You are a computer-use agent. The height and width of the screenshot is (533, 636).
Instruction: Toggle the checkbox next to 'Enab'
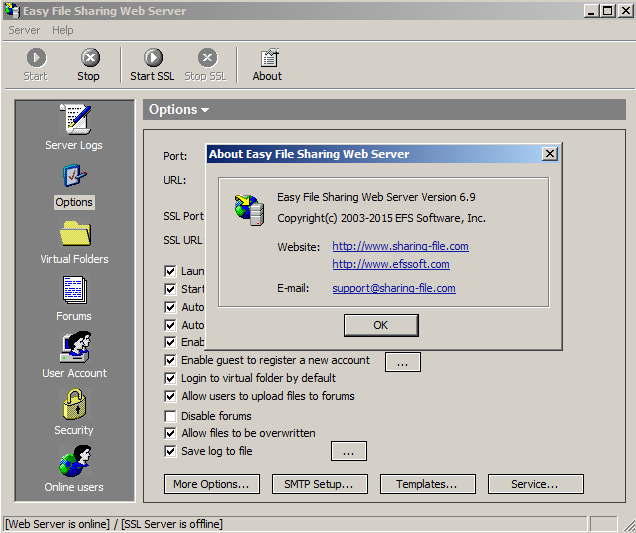pos(170,342)
